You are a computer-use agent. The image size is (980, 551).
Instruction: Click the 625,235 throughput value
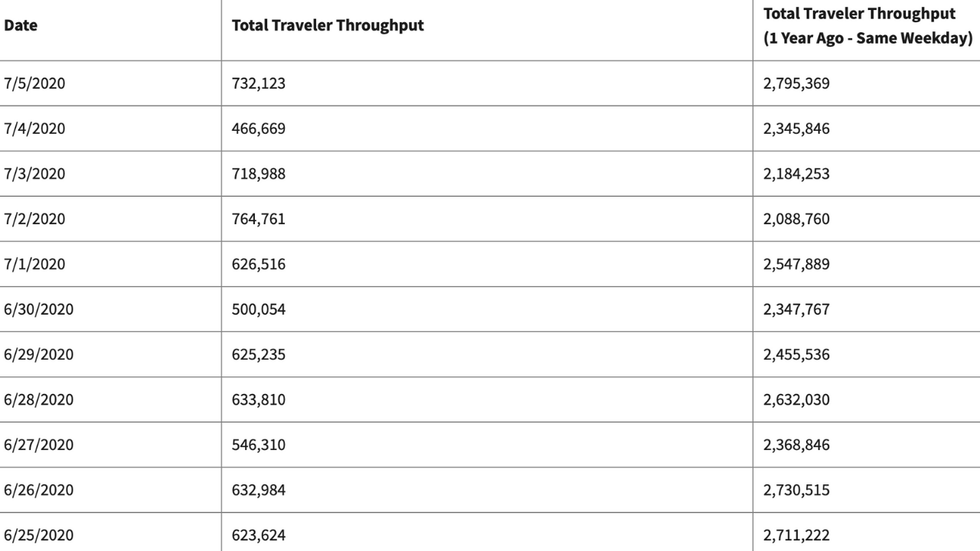point(259,354)
